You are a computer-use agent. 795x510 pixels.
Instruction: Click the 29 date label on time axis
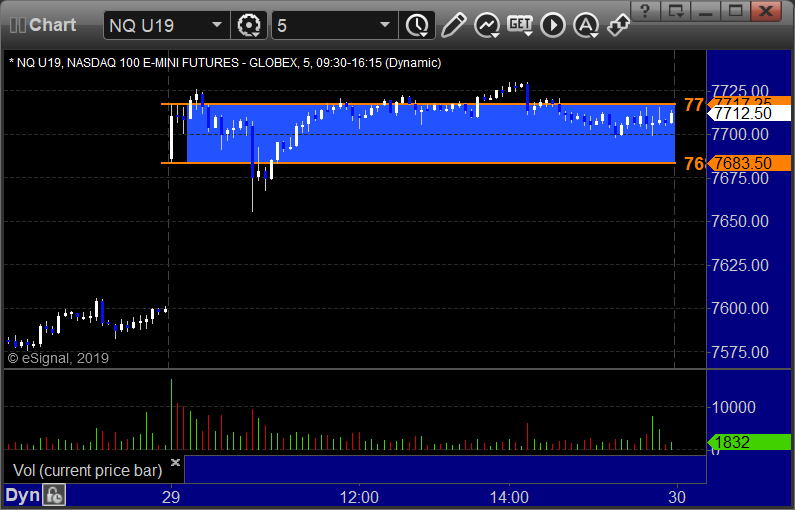171,497
